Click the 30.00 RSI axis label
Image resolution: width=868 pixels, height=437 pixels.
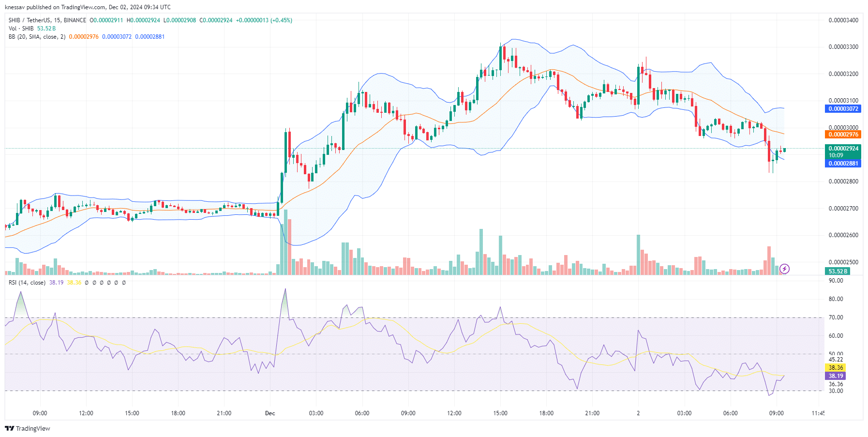(836, 391)
